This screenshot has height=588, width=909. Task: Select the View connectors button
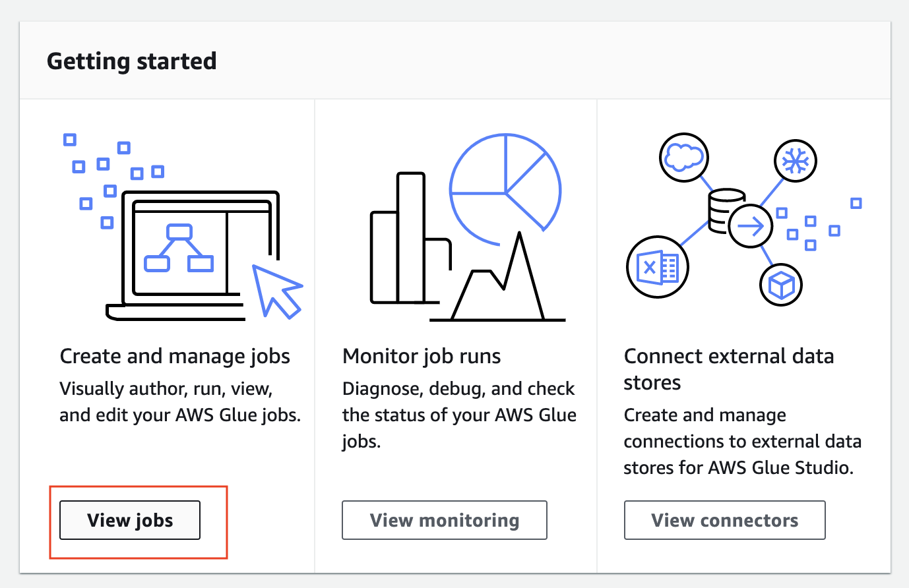pyautogui.click(x=725, y=520)
